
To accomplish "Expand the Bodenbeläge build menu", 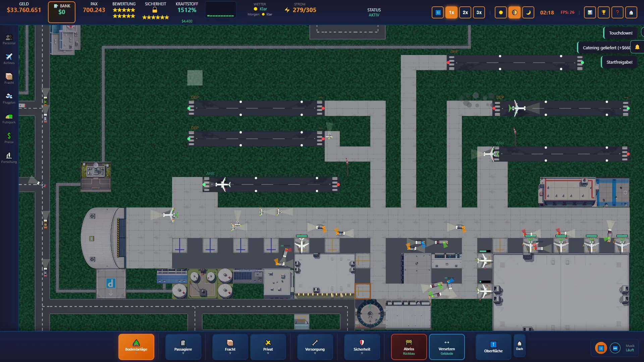I will (136, 347).
